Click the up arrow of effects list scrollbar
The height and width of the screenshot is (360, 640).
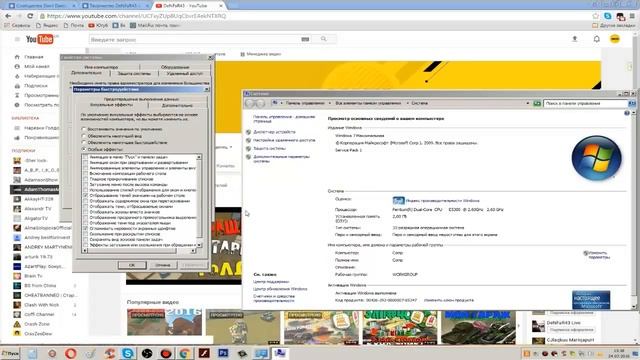199,157
